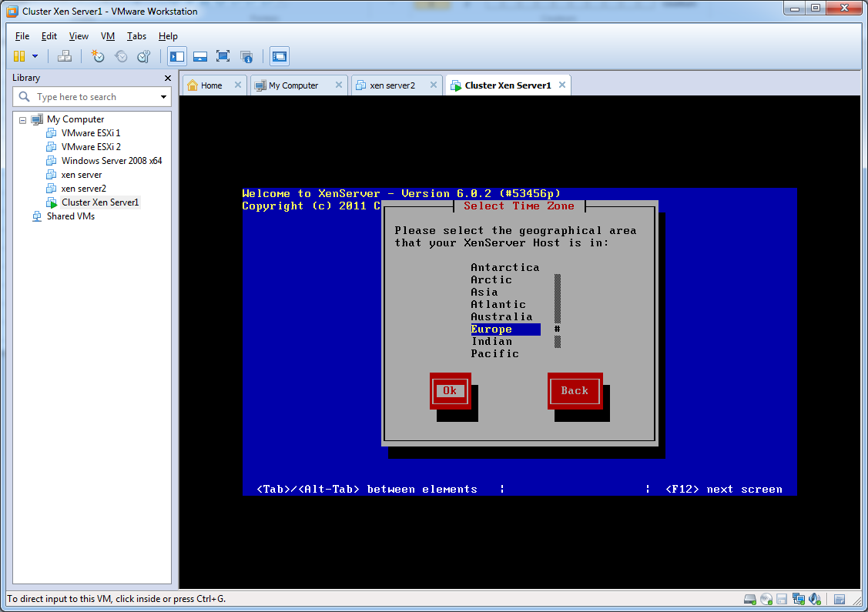Click the Send Ctrl+Alt+Del toolbar icon
This screenshot has width=868, height=612.
65,56
